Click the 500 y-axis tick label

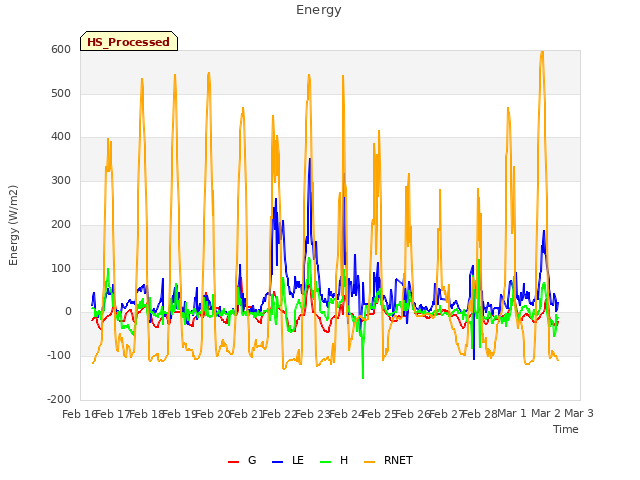(61, 93)
